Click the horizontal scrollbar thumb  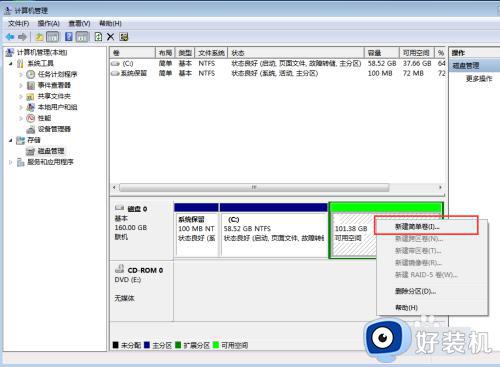[x=254, y=187]
